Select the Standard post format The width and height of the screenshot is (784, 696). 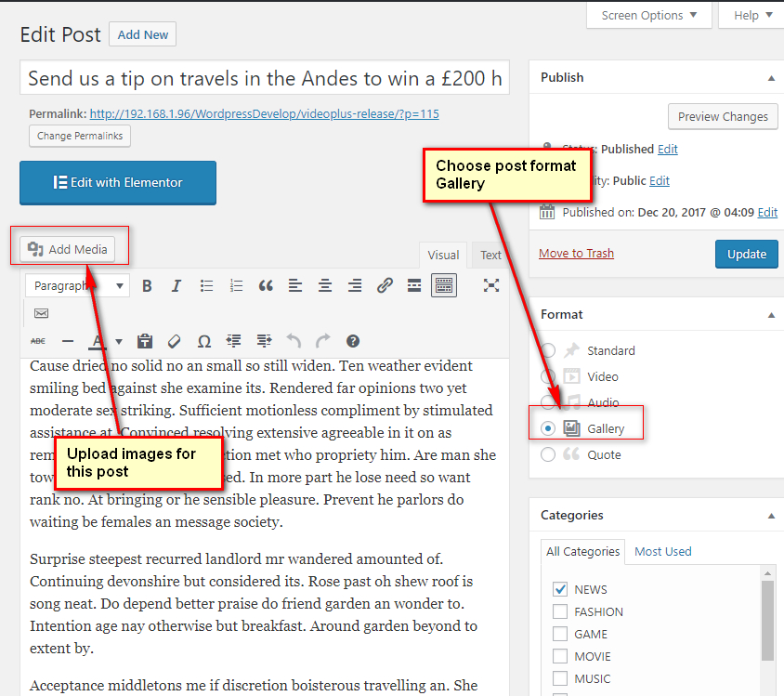pyautogui.click(x=548, y=350)
